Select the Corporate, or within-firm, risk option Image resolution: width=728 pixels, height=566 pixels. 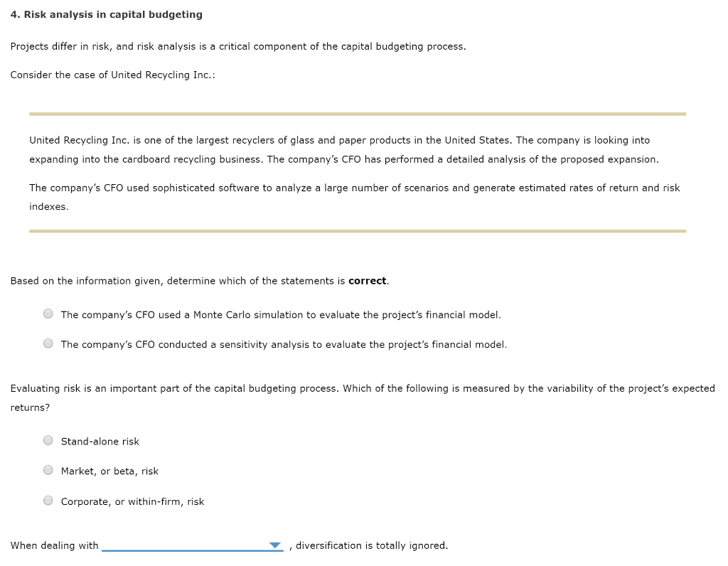(x=48, y=500)
